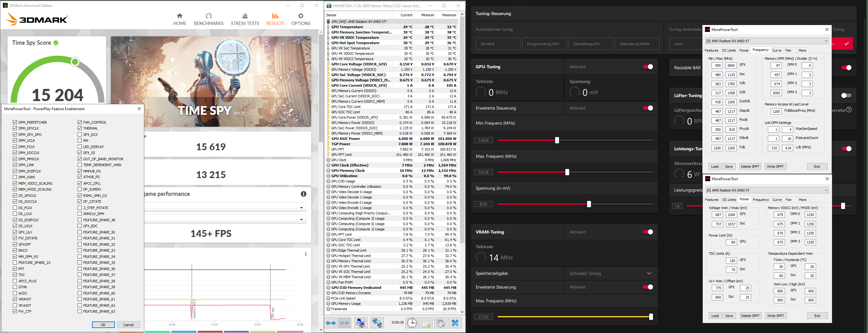
Task: Uncheck the FAN_CONTROL feature
Action: click(80, 122)
